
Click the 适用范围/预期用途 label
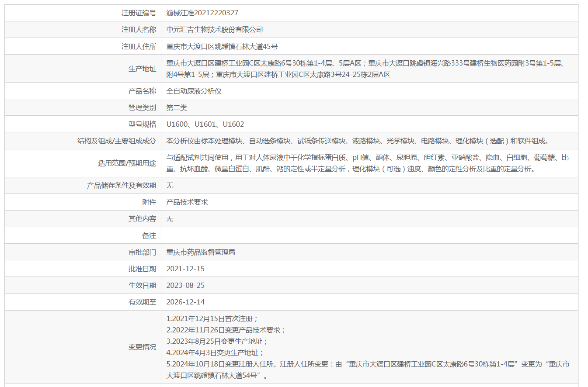pyautogui.click(x=127, y=163)
